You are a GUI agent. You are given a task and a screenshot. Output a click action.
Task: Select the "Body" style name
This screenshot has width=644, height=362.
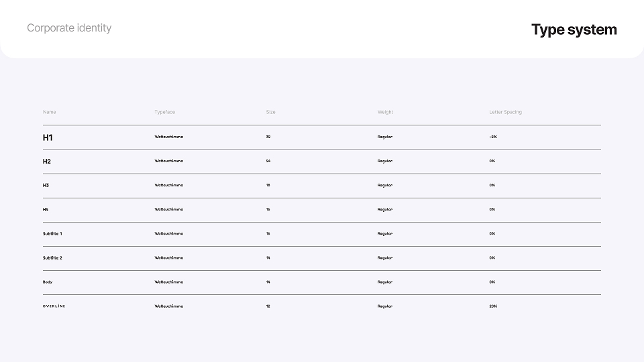point(48,282)
